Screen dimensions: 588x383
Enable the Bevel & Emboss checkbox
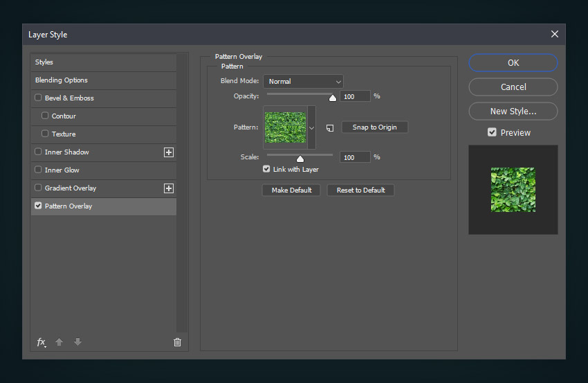click(x=38, y=98)
